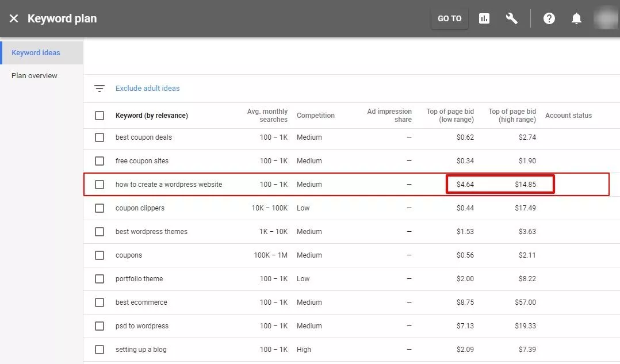Image resolution: width=620 pixels, height=364 pixels.
Task: Close the Keyword plan with the X icon
Action: (14, 18)
